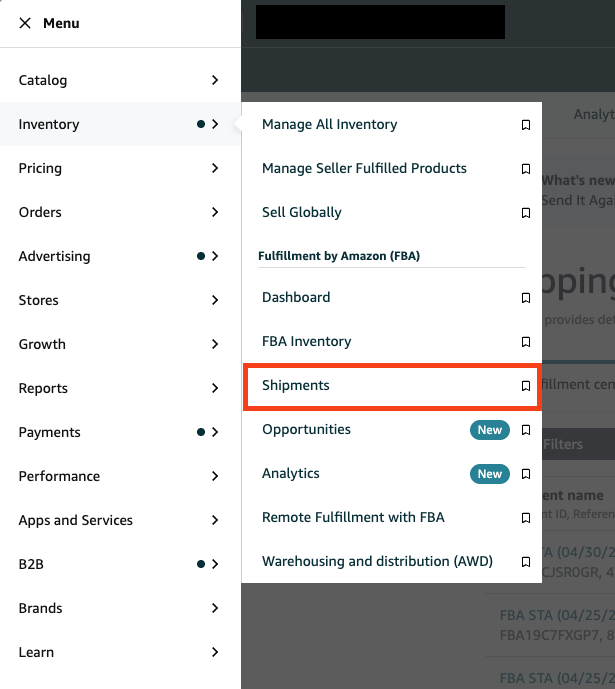This screenshot has height=689, width=615.
Task: Close the Menu with the X icon
Action: pos(25,23)
